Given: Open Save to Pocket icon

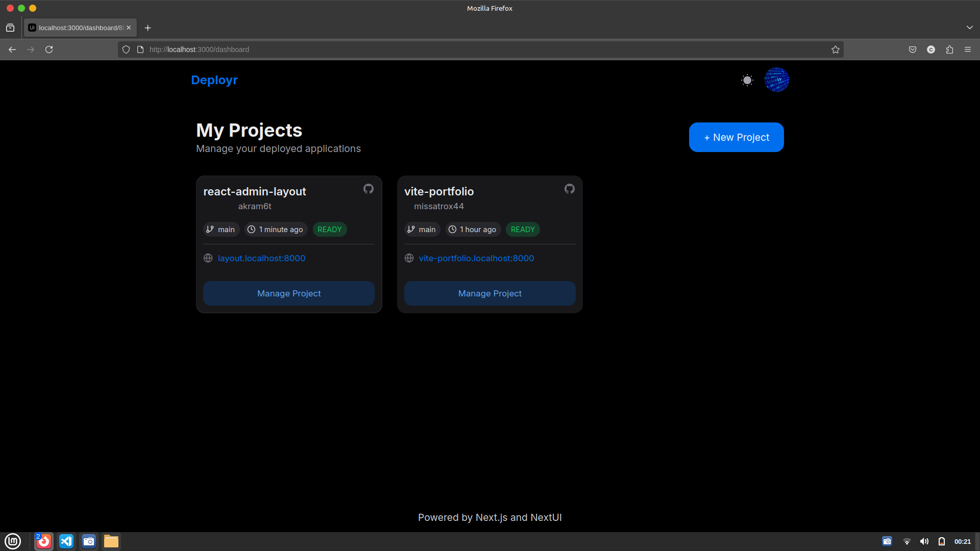Looking at the screenshot, I should 912,49.
